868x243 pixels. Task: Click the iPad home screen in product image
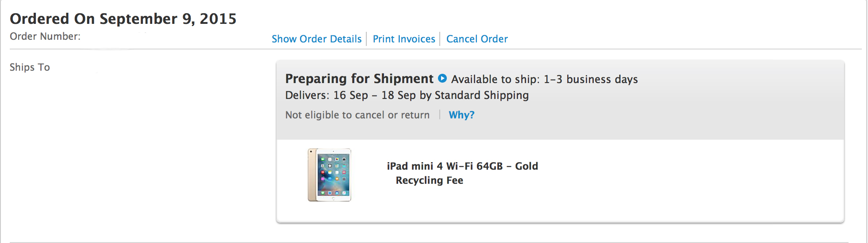pyautogui.click(x=334, y=175)
